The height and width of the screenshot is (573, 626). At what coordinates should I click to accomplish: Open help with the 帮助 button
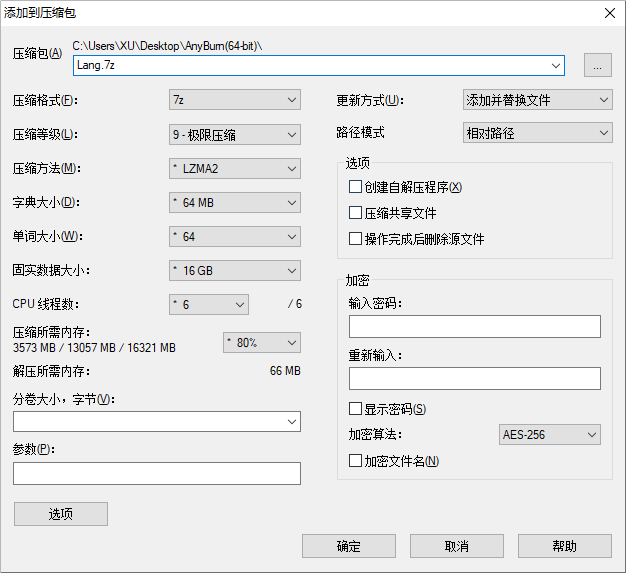coord(565,546)
